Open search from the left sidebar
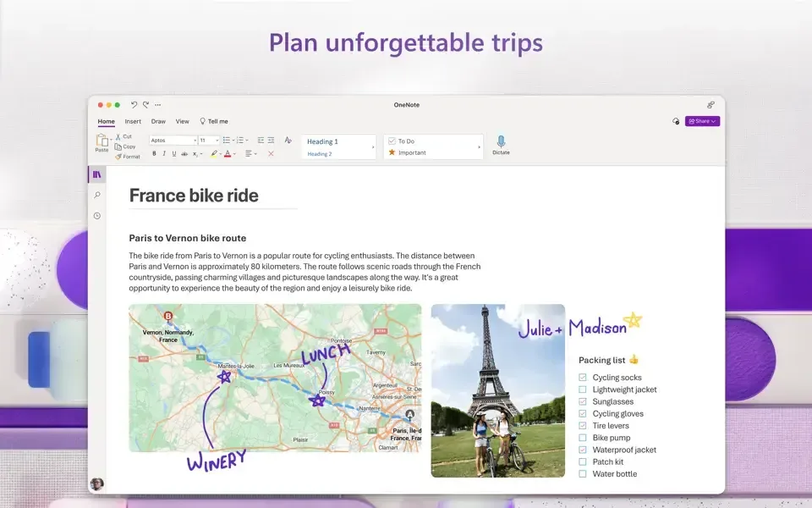 pos(96,195)
